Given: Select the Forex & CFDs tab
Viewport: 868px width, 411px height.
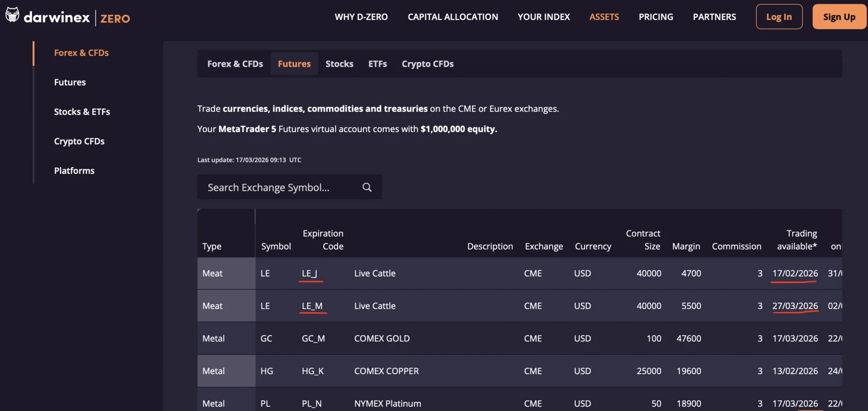Looking at the screenshot, I should tap(235, 64).
